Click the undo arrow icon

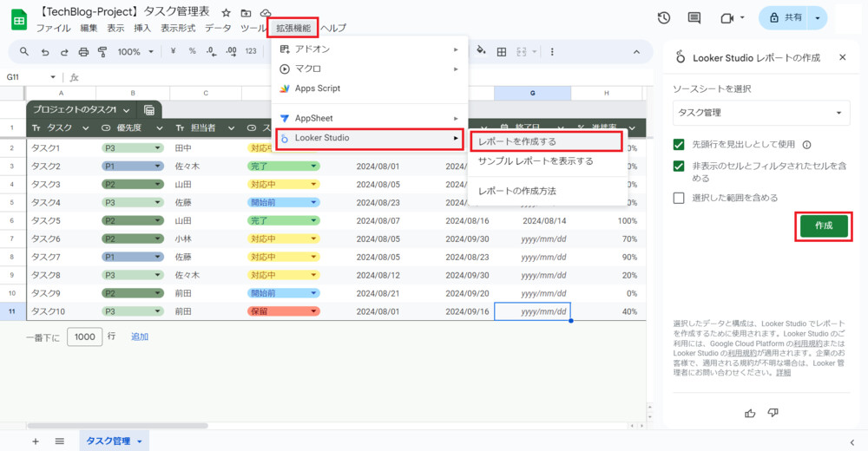click(44, 52)
